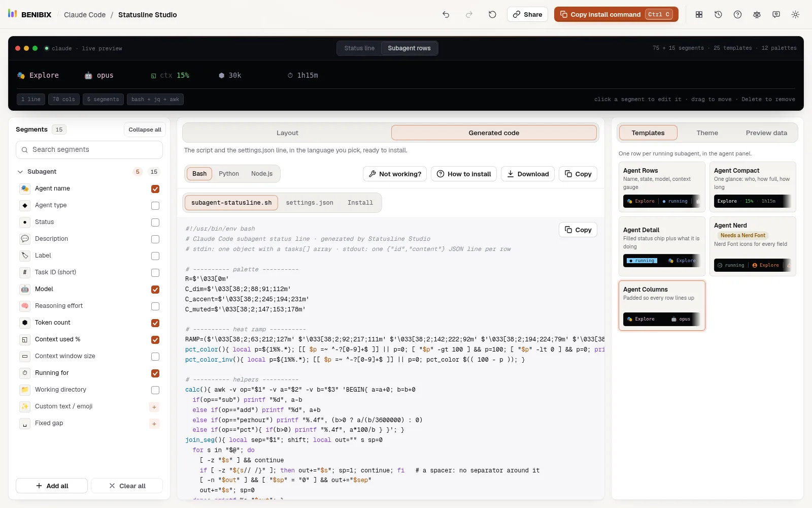
Task: Enable the Reasoning effort checkbox
Action: tap(155, 306)
